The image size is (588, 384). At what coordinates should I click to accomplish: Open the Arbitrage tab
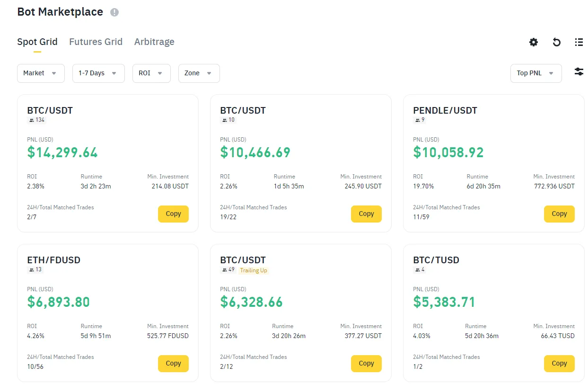click(154, 42)
